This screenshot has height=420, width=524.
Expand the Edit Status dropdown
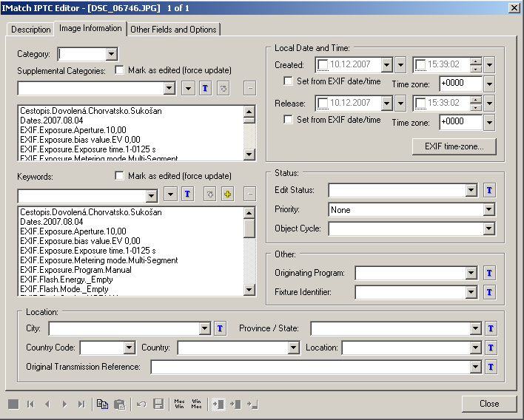point(471,190)
